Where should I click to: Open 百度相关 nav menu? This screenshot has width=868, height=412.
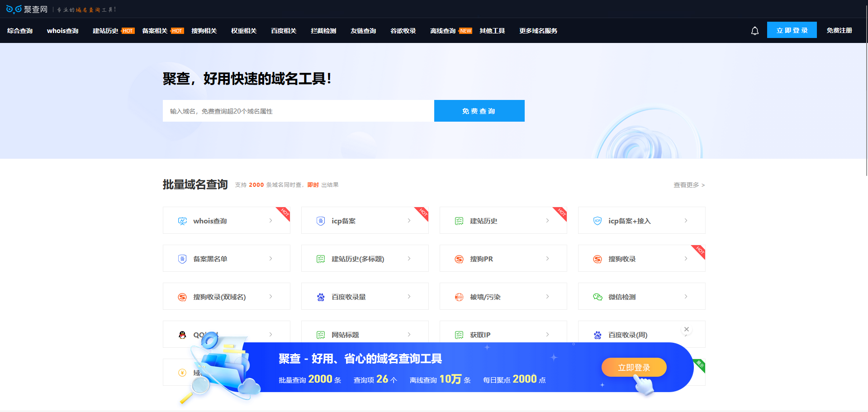[x=284, y=31]
